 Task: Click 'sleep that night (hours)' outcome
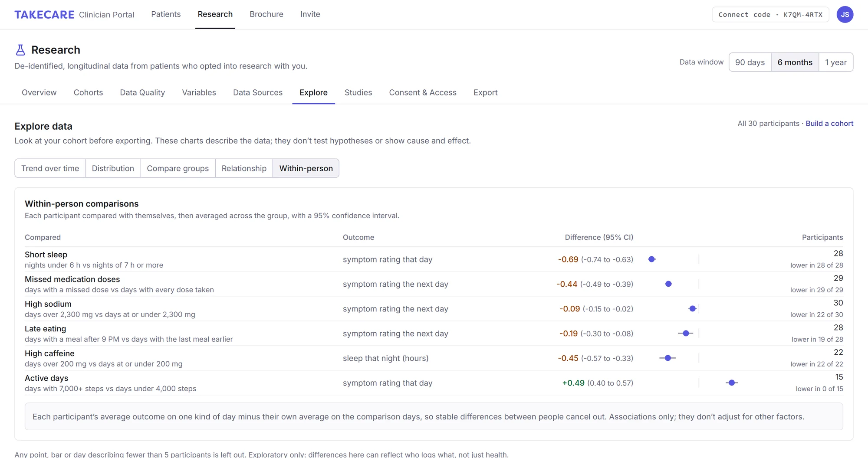(386, 358)
